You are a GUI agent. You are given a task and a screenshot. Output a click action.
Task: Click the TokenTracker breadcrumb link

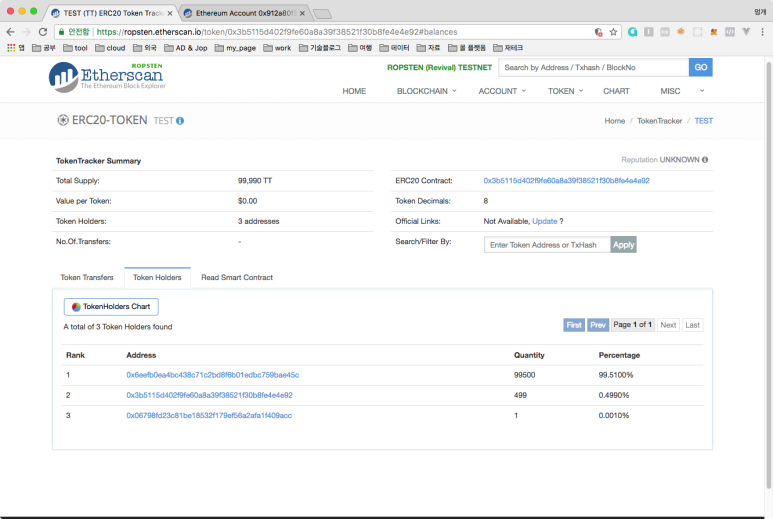coord(660,121)
